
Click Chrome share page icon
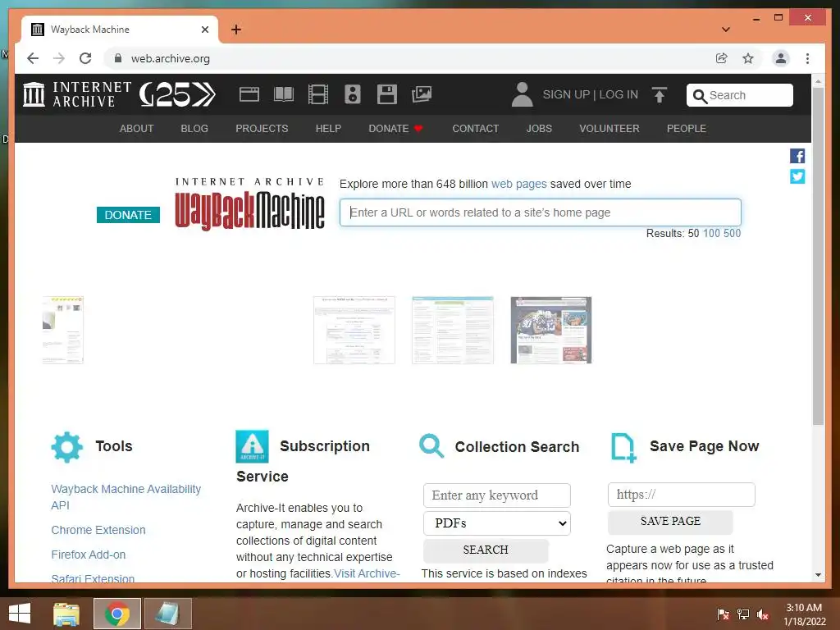pos(722,58)
